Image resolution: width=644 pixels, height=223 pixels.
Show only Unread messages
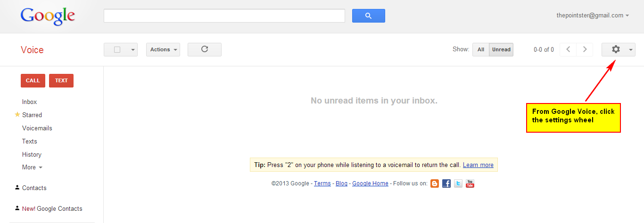[501, 49]
